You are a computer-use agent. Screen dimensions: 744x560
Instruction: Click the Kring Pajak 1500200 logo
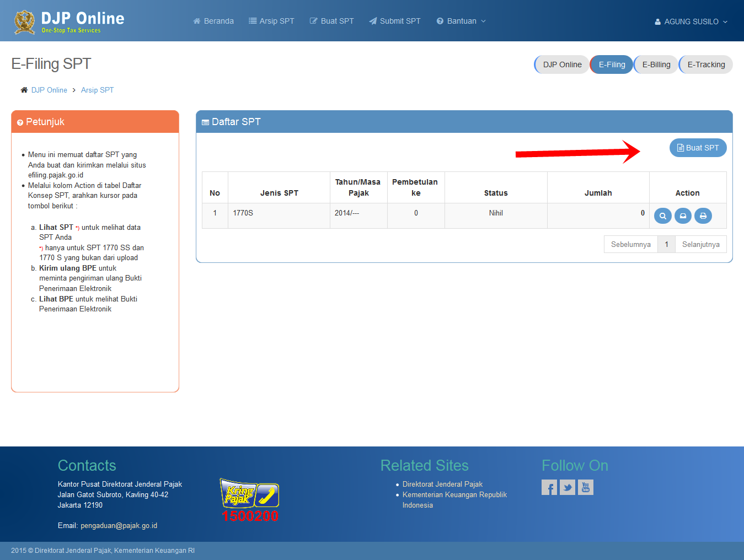point(250,500)
